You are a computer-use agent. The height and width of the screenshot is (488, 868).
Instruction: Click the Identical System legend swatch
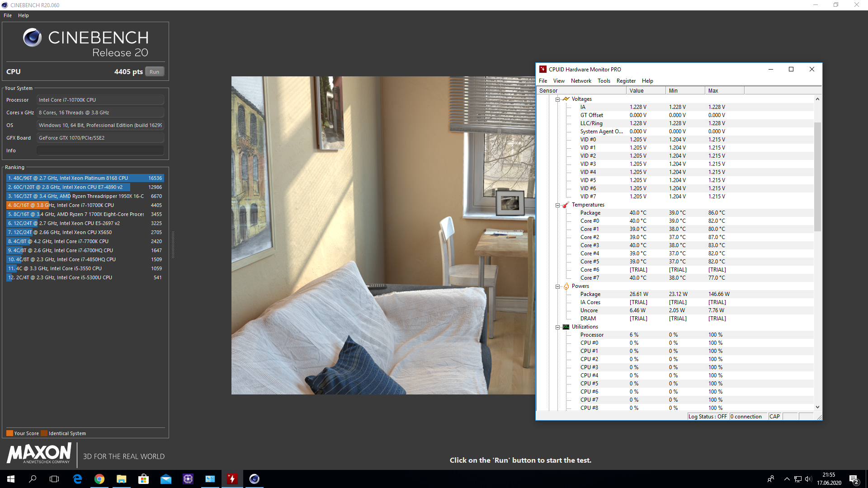click(x=44, y=433)
